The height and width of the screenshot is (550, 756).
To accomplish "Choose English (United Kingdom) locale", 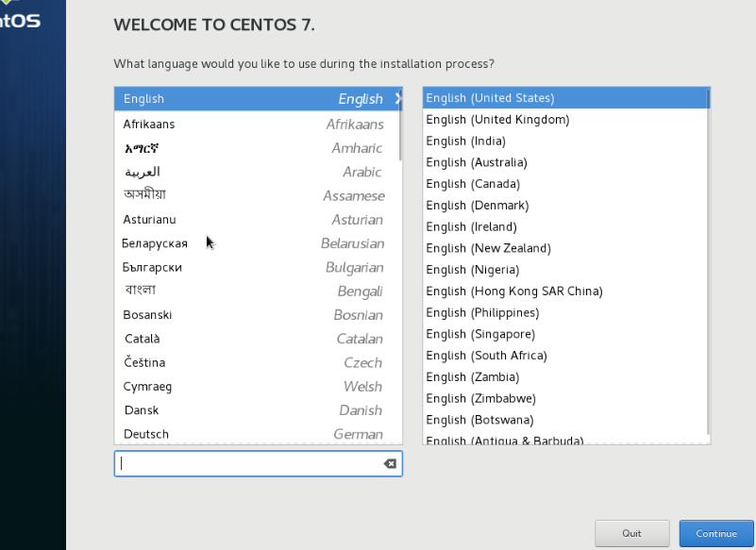I will coord(564,120).
